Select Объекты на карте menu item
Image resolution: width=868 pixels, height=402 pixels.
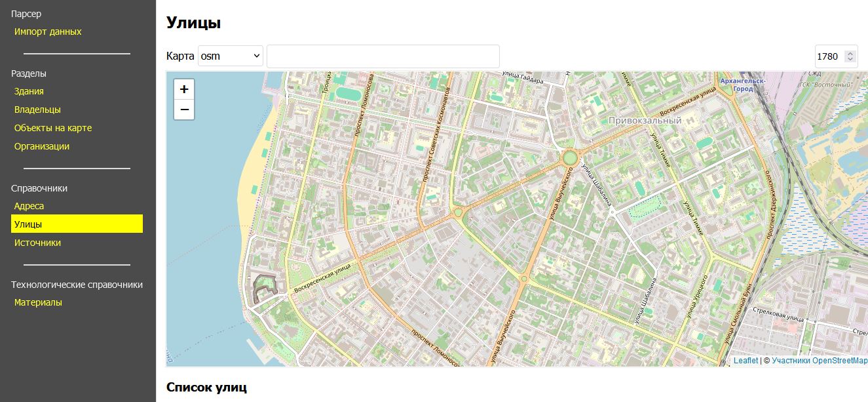click(53, 128)
